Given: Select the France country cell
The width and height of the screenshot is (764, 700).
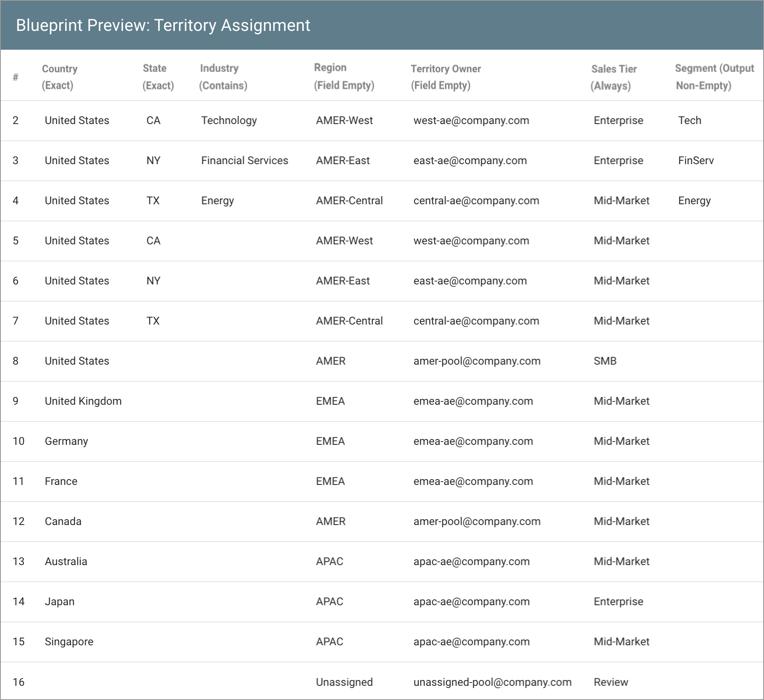Looking at the screenshot, I should [x=61, y=481].
